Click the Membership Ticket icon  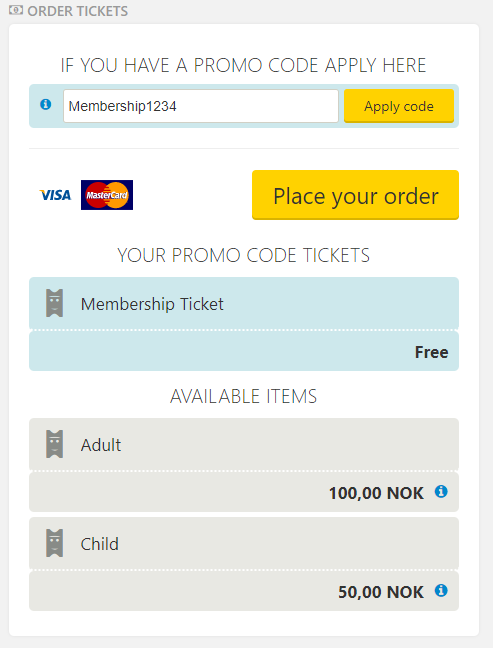point(55,303)
